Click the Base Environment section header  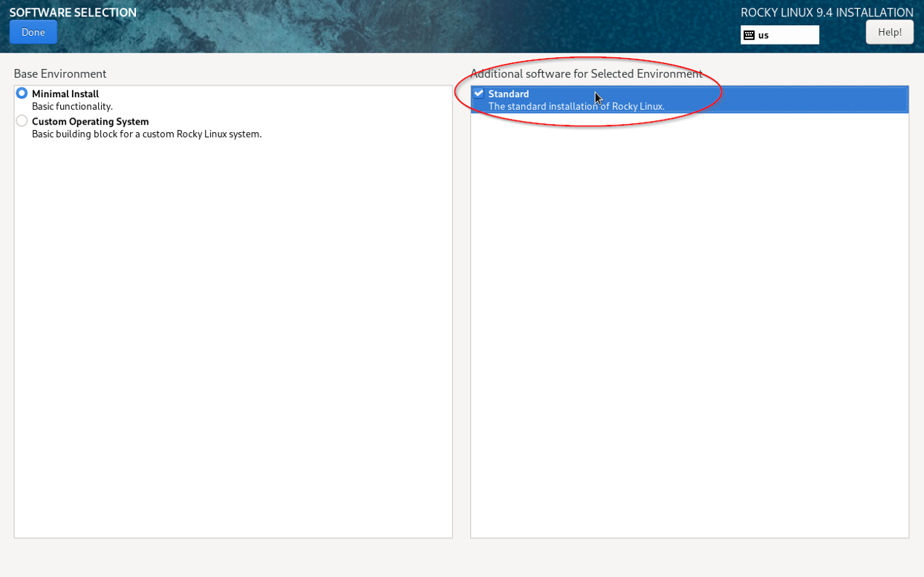point(60,74)
